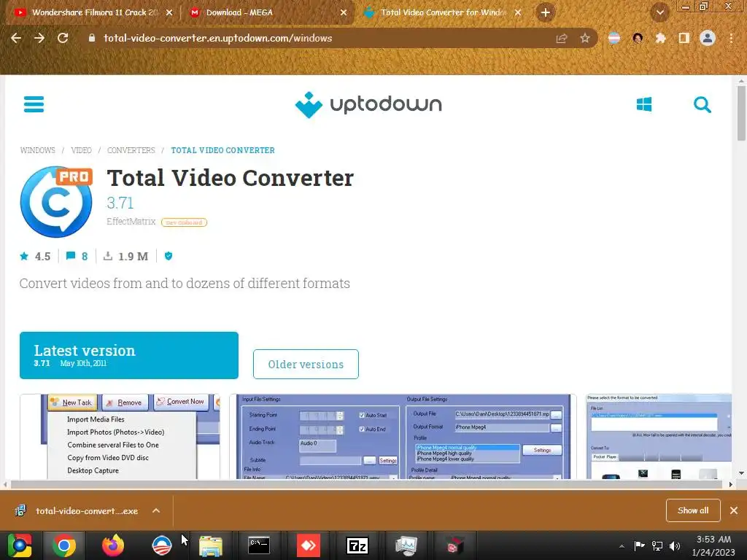
Task: Open the Chrome profile avatar
Action: (x=708, y=38)
